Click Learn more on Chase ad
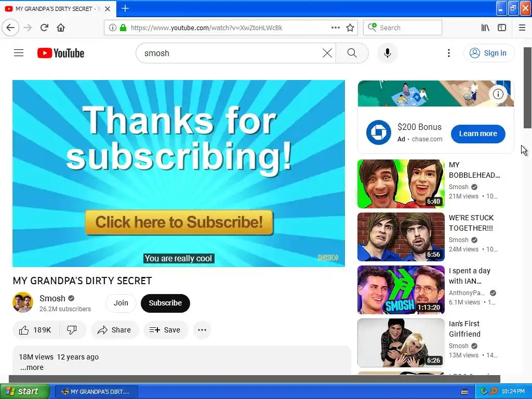The width and height of the screenshot is (532, 399). (x=478, y=134)
